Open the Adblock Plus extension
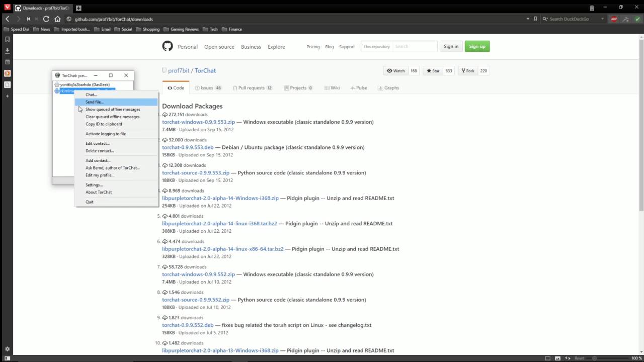The image size is (644, 362). (x=614, y=19)
